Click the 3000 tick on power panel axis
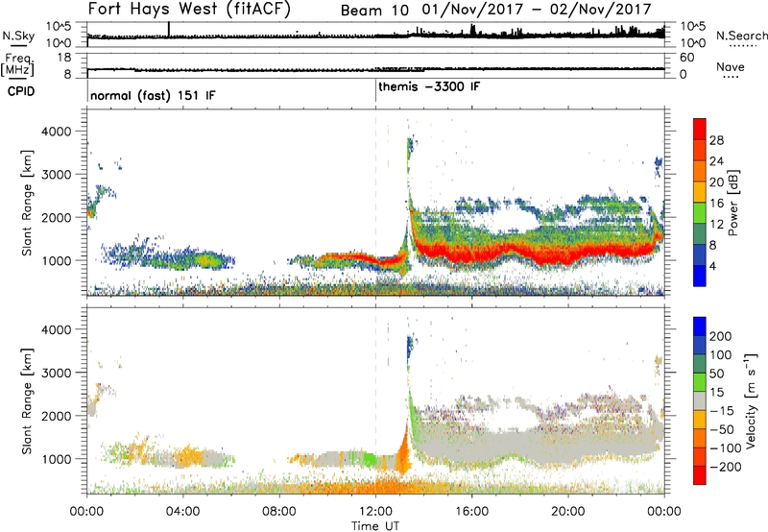The image size is (768, 532). pyautogui.click(x=56, y=175)
